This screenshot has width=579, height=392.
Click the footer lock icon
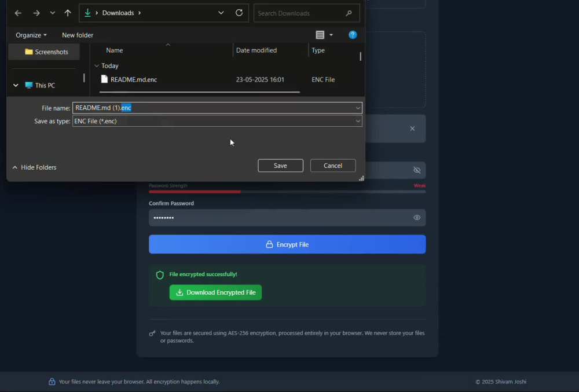point(52,382)
